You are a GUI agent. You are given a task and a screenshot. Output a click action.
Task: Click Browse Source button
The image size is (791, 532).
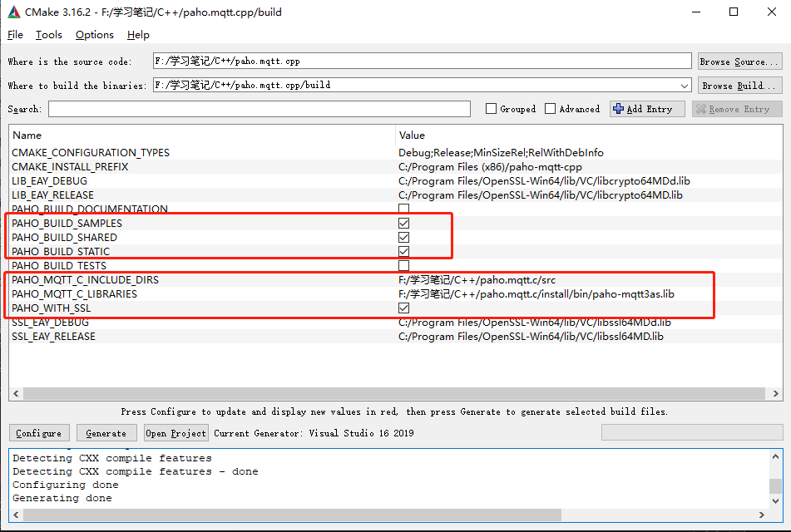point(739,60)
